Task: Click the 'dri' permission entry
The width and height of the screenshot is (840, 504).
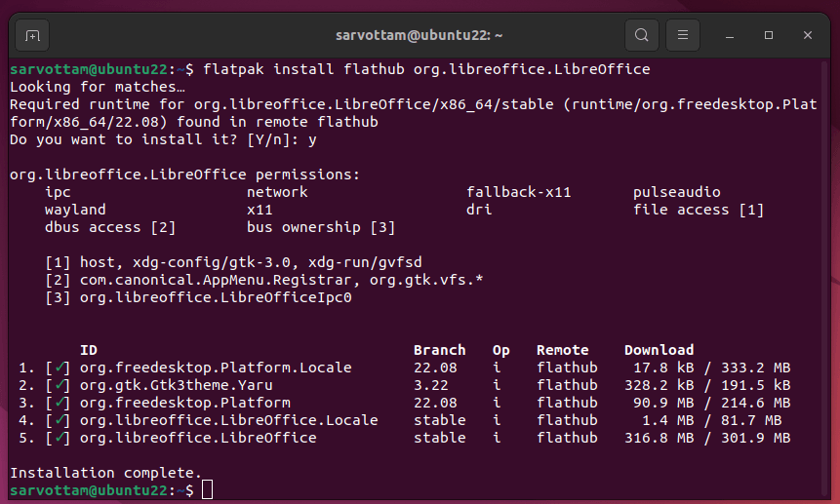Action: click(479, 210)
